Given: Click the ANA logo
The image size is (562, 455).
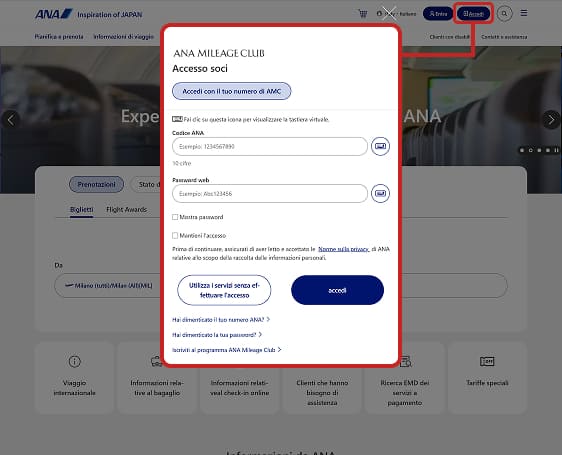Looking at the screenshot, I should [53, 14].
